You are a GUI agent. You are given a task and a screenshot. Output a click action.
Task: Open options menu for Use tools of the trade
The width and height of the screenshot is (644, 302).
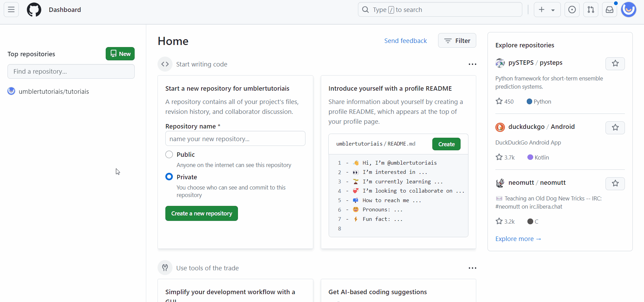[472, 268]
